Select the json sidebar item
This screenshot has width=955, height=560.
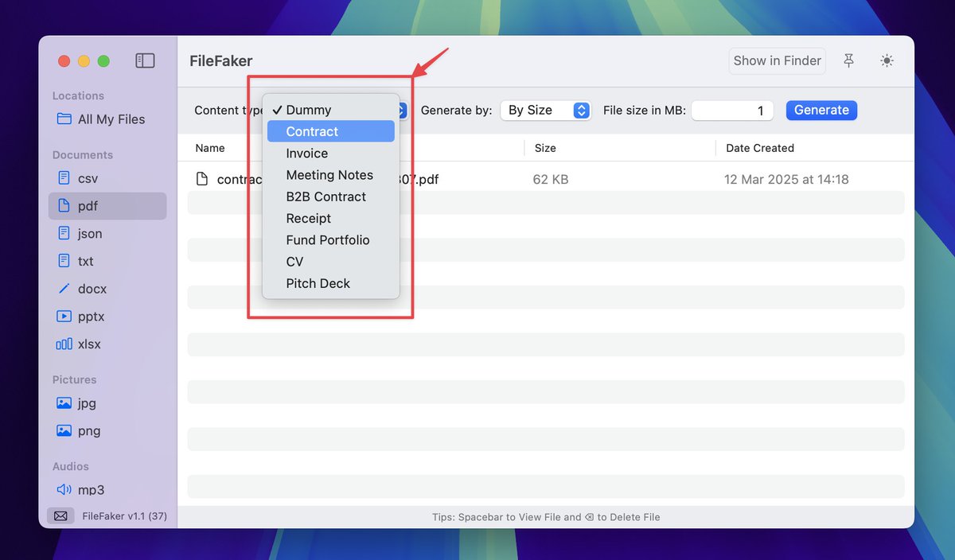tap(107, 234)
